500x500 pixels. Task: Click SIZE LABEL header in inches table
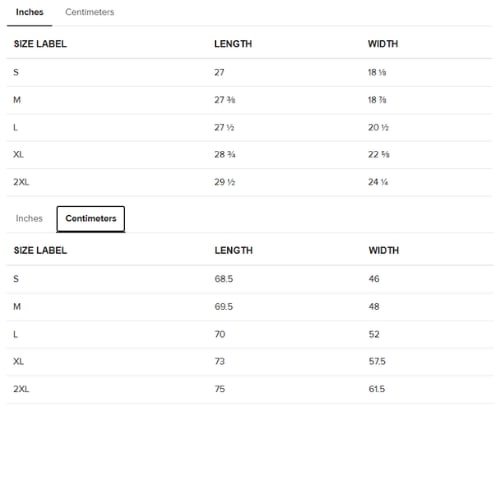[x=40, y=44]
